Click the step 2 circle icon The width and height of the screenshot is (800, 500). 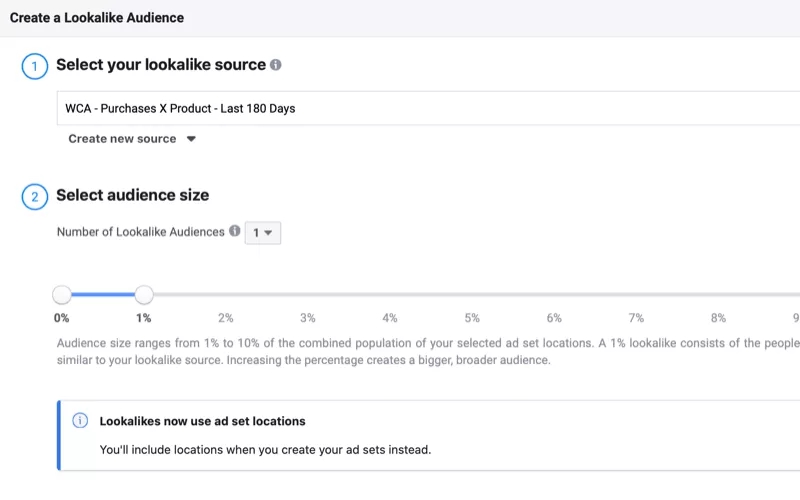[x=35, y=197]
